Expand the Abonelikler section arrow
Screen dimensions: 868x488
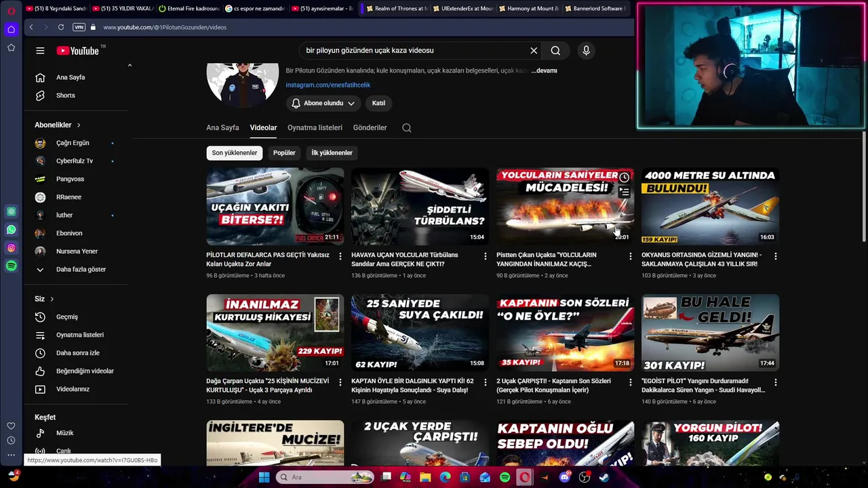(x=79, y=125)
